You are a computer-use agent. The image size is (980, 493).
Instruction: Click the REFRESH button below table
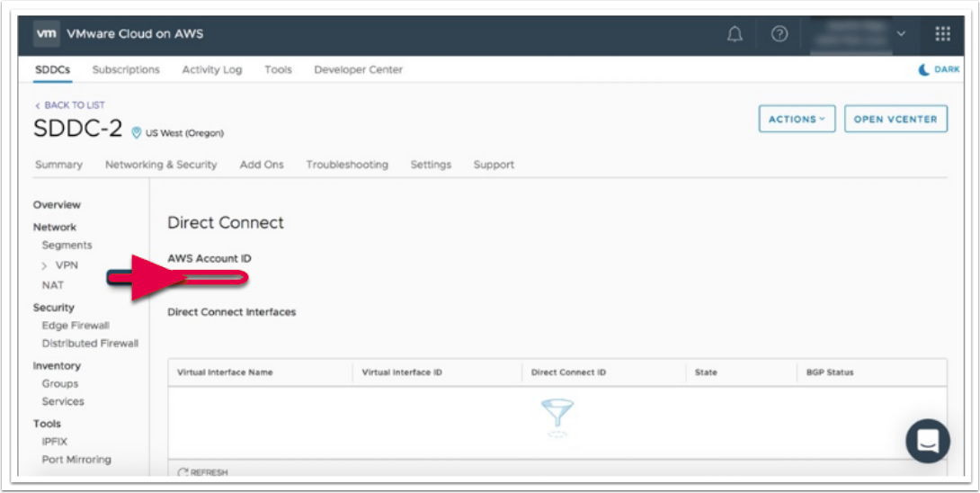[x=202, y=472]
